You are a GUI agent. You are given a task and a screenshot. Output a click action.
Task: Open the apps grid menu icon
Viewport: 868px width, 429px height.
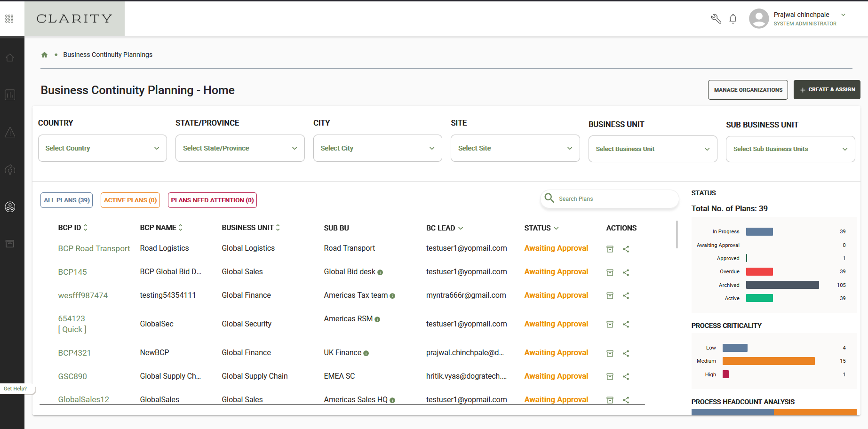tap(9, 19)
